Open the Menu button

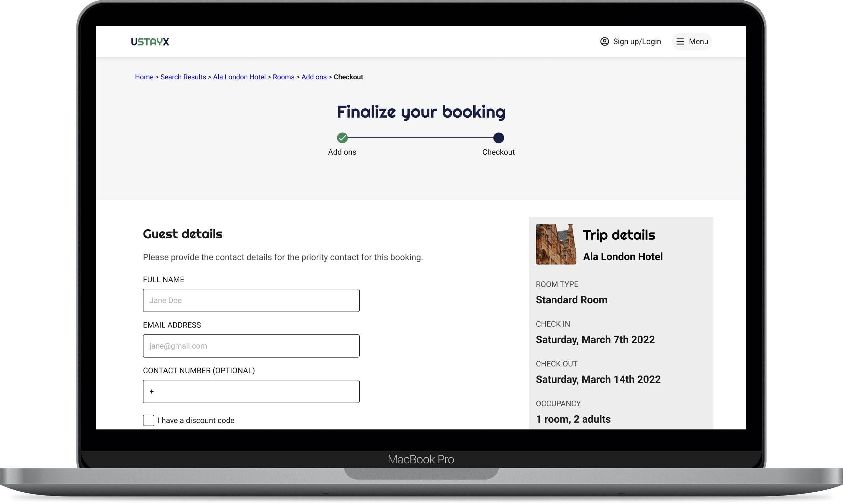point(692,41)
